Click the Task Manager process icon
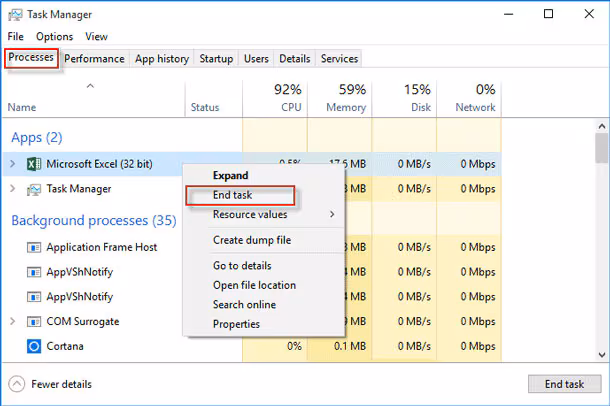The height and width of the screenshot is (406, 610). point(32,188)
